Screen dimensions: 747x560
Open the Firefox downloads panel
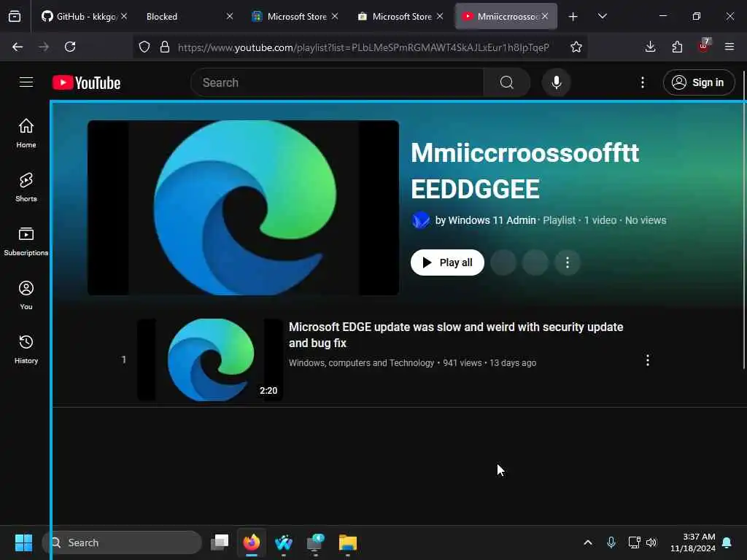[650, 47]
